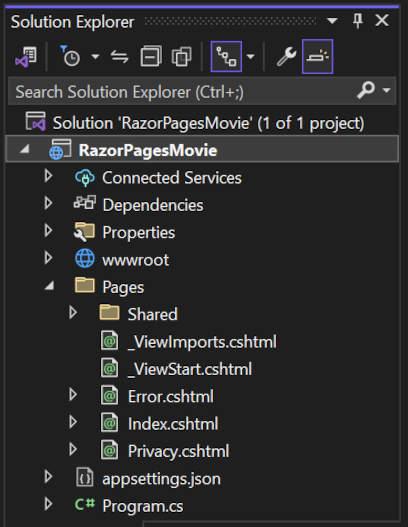Click the search magnifier icon
Image resolution: width=408 pixels, height=527 pixels.
point(366,90)
